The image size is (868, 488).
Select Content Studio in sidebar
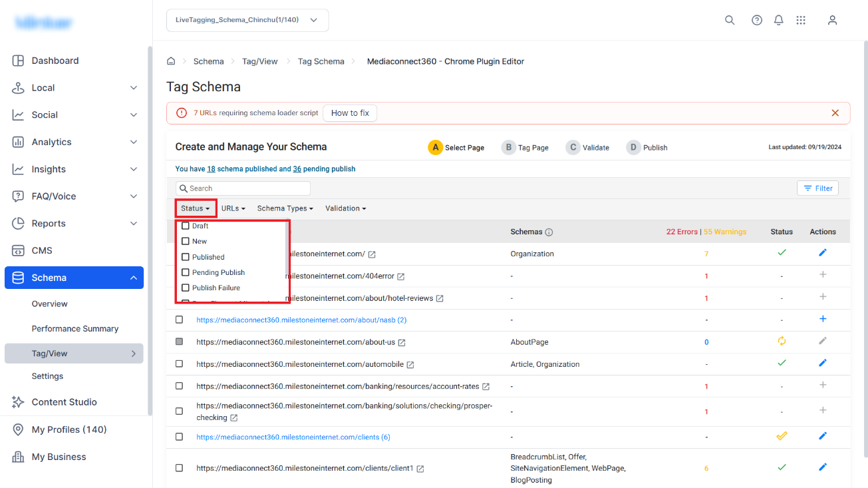tap(65, 402)
